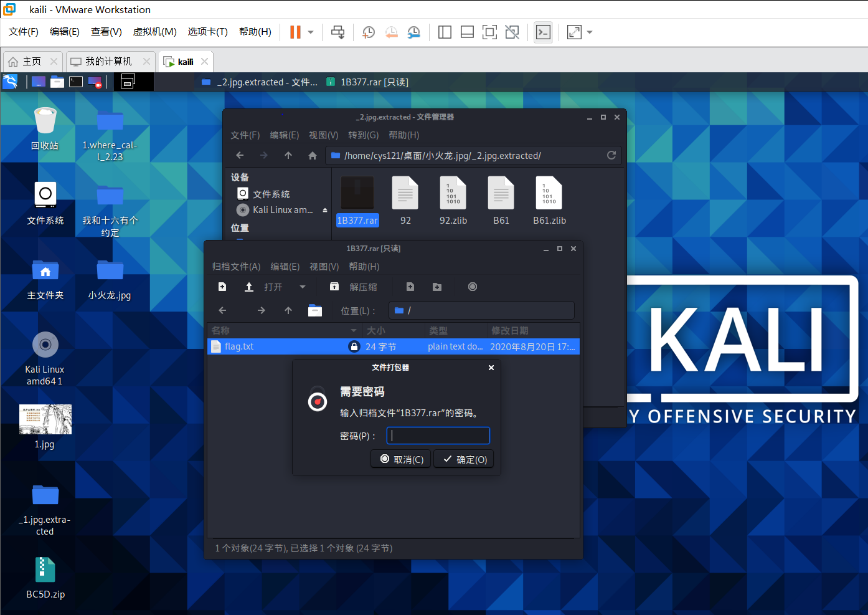Click 确定(O) in password dialog
The width and height of the screenshot is (868, 615).
464,459
